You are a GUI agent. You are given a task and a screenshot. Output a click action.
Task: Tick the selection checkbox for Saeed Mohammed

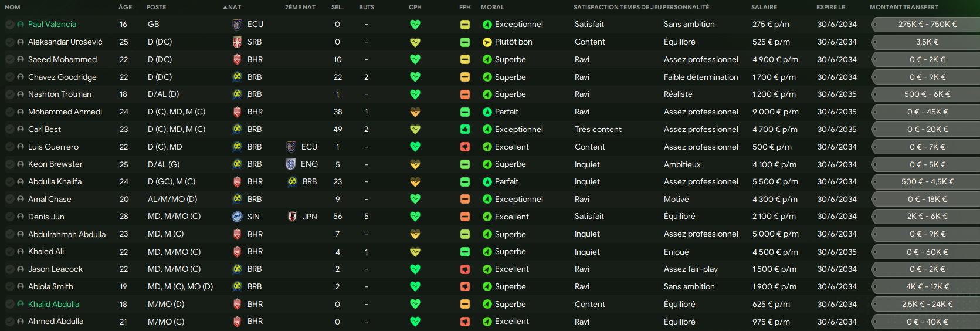10,60
